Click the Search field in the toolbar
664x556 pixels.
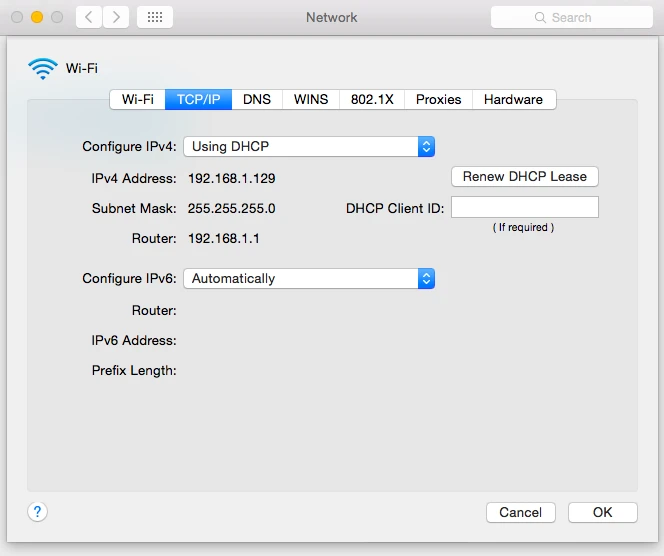(x=580, y=18)
